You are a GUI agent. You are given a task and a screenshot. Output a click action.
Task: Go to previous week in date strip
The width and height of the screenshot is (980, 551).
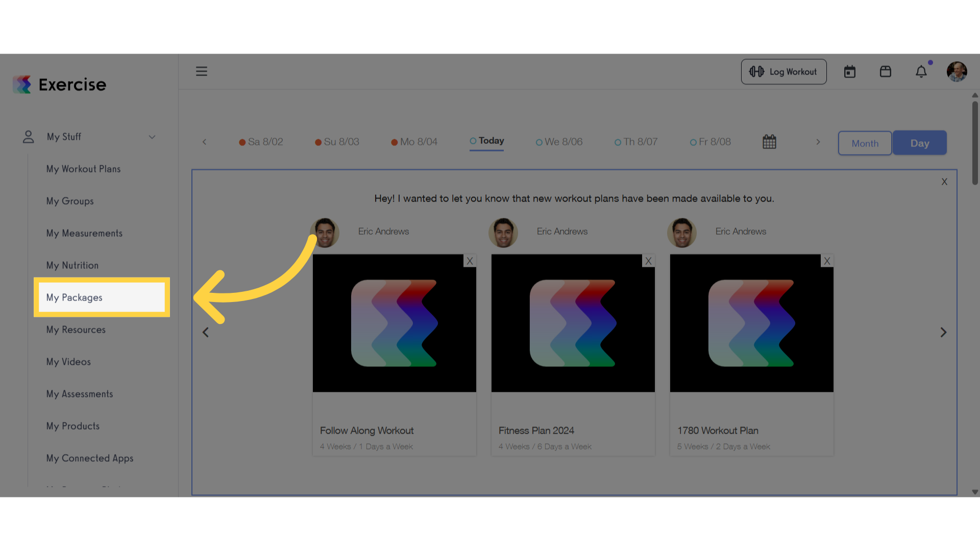click(204, 142)
